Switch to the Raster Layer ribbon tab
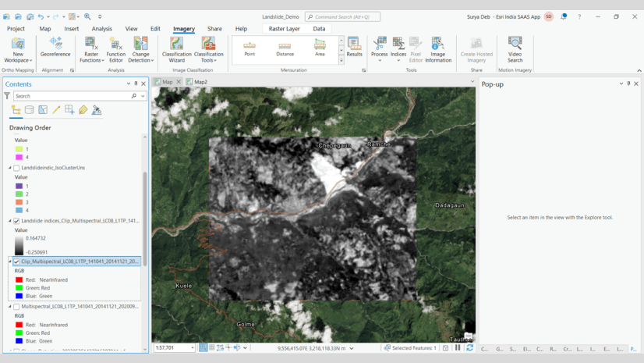This screenshot has height=363, width=644. (x=284, y=29)
